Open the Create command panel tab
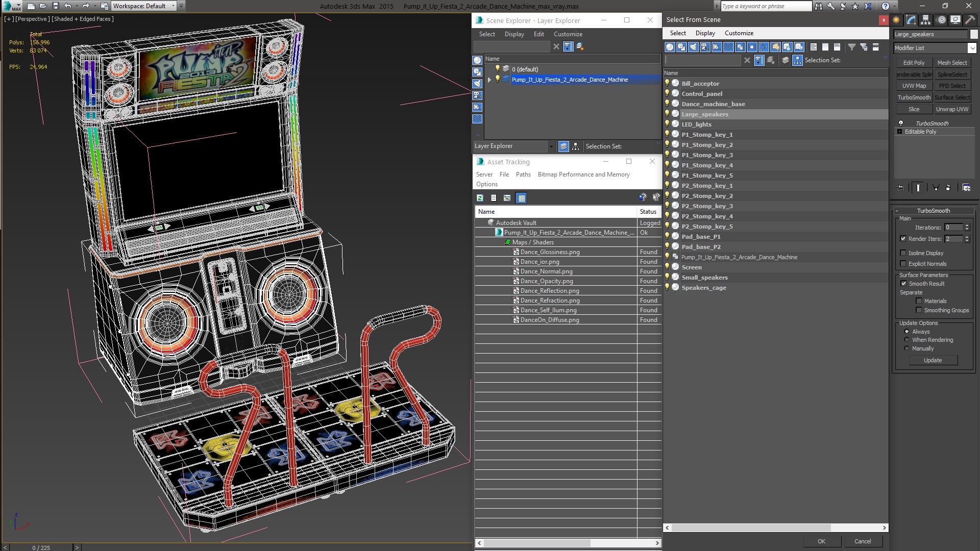Screen dimensions: 980x551 pyautogui.click(x=897, y=20)
